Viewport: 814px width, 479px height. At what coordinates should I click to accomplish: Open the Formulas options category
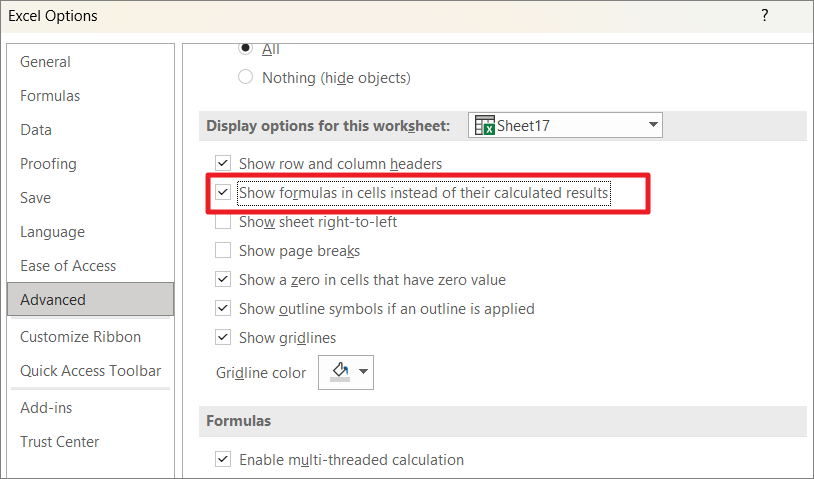(x=50, y=96)
